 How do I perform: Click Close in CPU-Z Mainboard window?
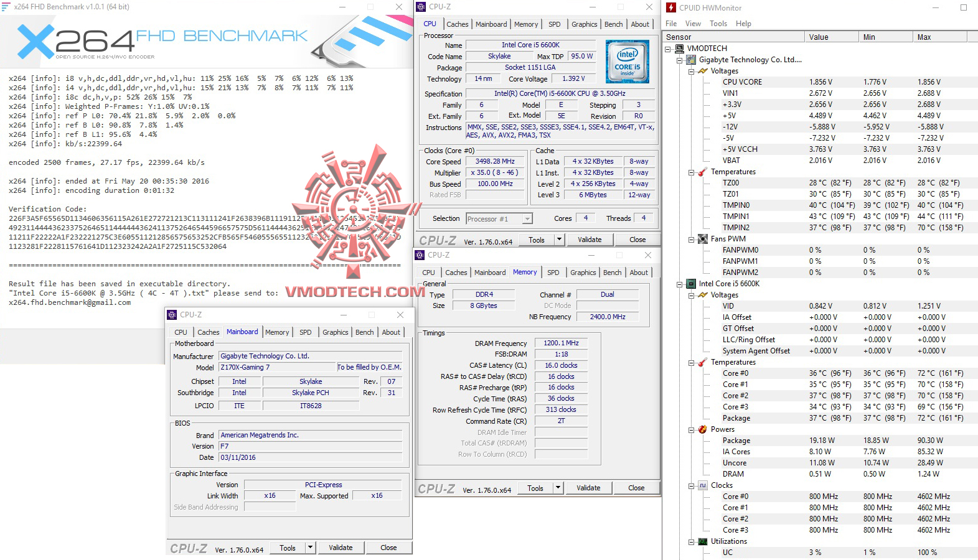click(388, 548)
